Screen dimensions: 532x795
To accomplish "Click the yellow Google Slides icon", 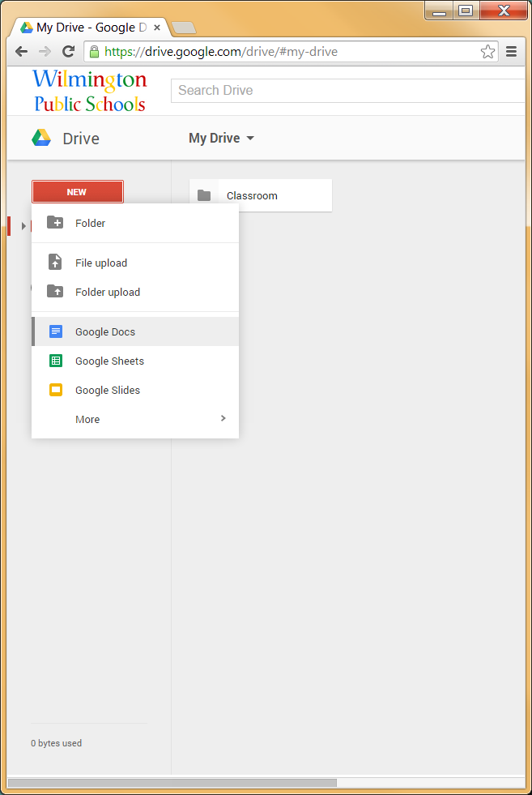I will pos(56,390).
